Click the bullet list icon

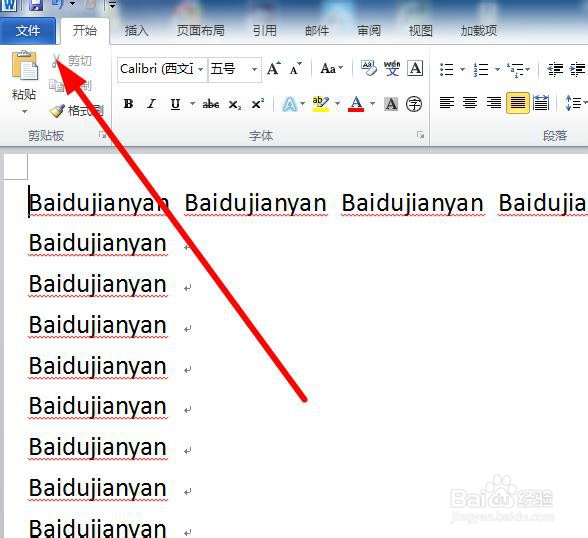click(447, 69)
